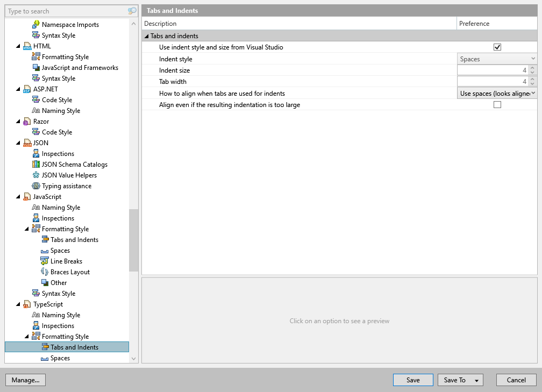This screenshot has height=392, width=542.
Task: Open the Use spaces alignment dropdown
Action: [497, 93]
